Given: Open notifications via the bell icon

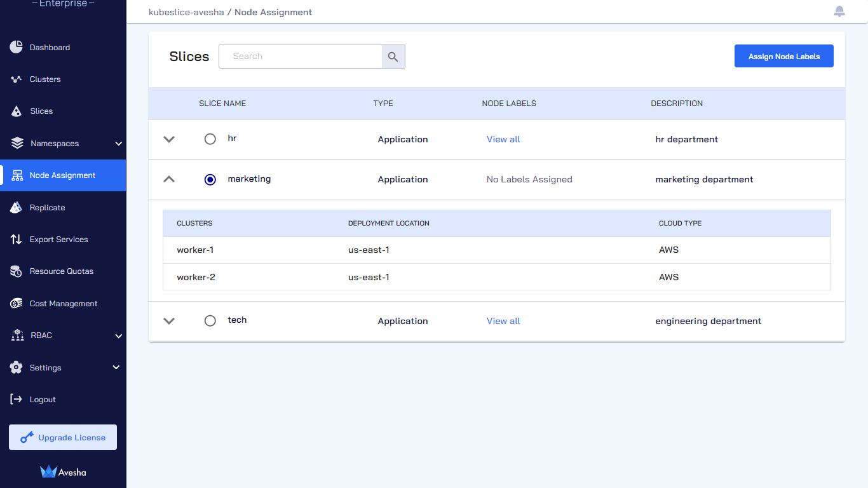Looking at the screenshot, I should tap(839, 11).
